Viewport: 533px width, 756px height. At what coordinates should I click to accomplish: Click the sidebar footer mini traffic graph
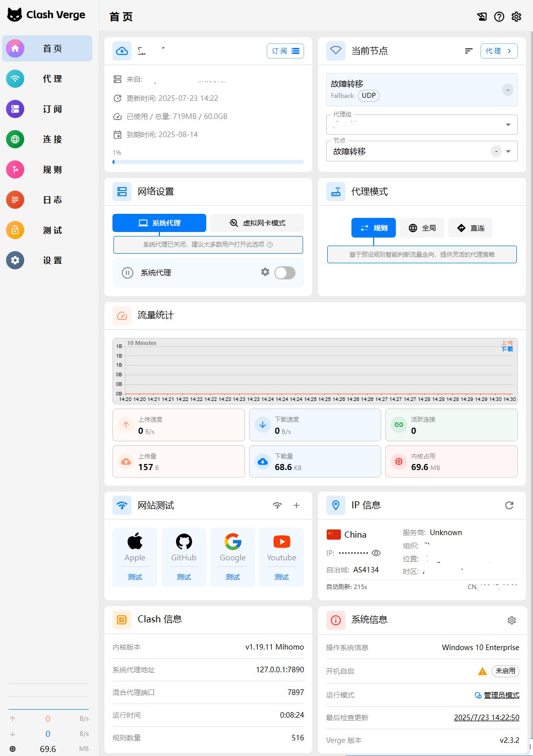(48, 696)
